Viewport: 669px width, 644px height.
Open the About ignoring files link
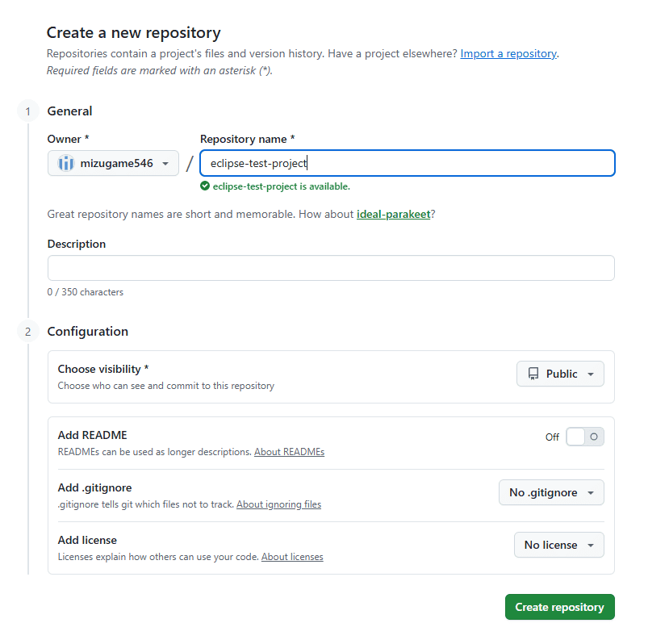coord(278,504)
